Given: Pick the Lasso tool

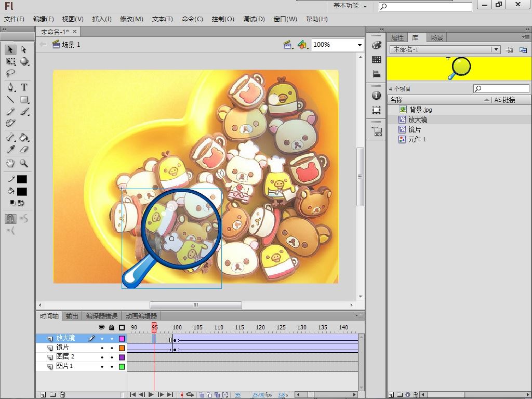Looking at the screenshot, I should pyautogui.click(x=10, y=73).
